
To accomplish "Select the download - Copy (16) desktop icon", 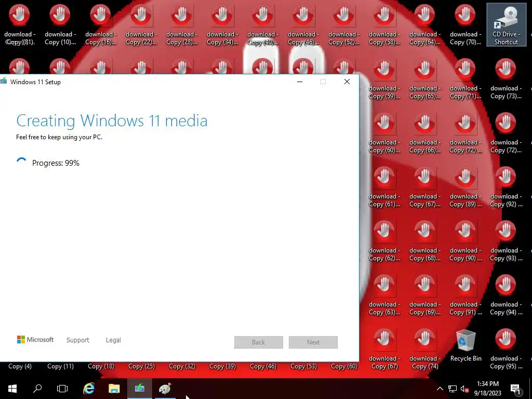I will 100,25.
